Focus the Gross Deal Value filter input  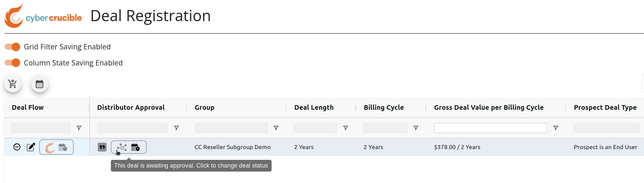click(490, 128)
